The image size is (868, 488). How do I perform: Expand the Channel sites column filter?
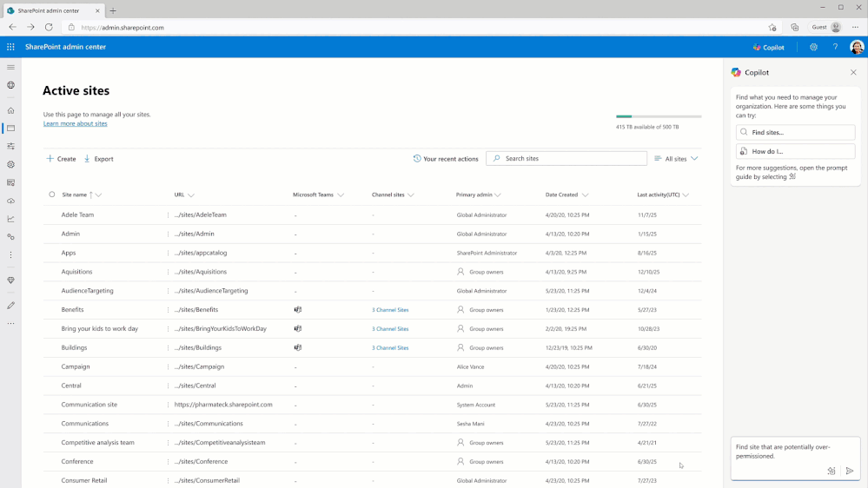tap(411, 195)
